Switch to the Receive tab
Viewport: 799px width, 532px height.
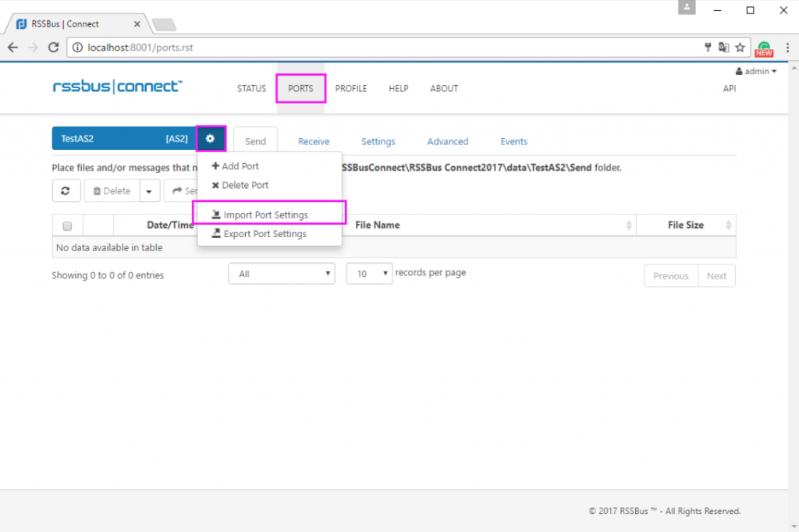(314, 142)
